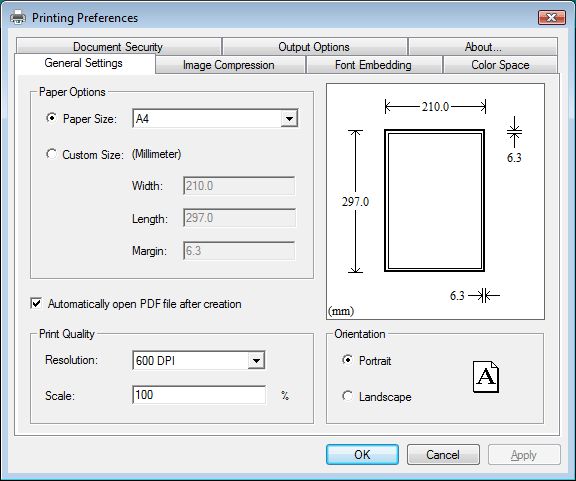
Task: Toggle Automatically open PDF file after creation
Action: [36, 304]
